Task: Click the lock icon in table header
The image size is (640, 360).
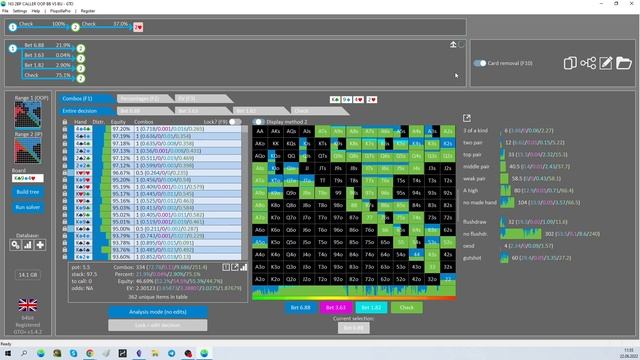Action: [65, 122]
